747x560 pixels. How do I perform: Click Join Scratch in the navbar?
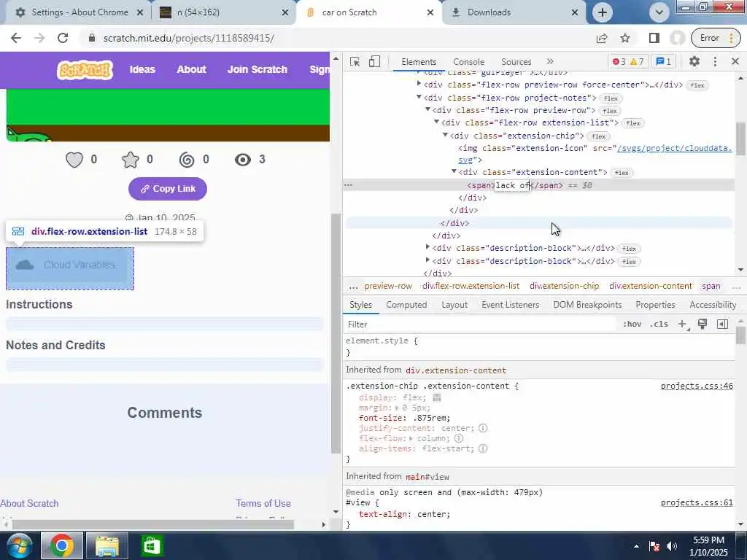click(x=258, y=69)
